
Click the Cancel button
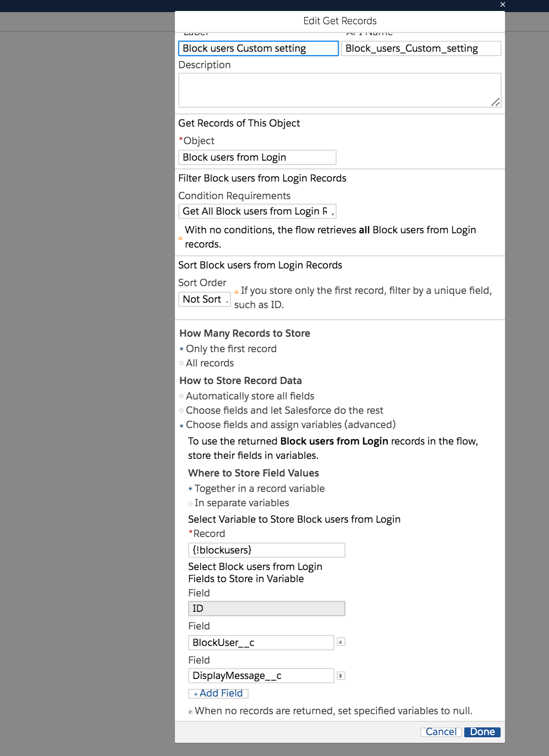pyautogui.click(x=441, y=732)
